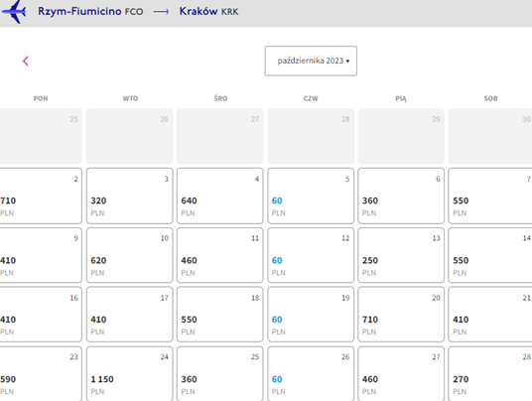Click the SOB weekday header

coord(490,98)
